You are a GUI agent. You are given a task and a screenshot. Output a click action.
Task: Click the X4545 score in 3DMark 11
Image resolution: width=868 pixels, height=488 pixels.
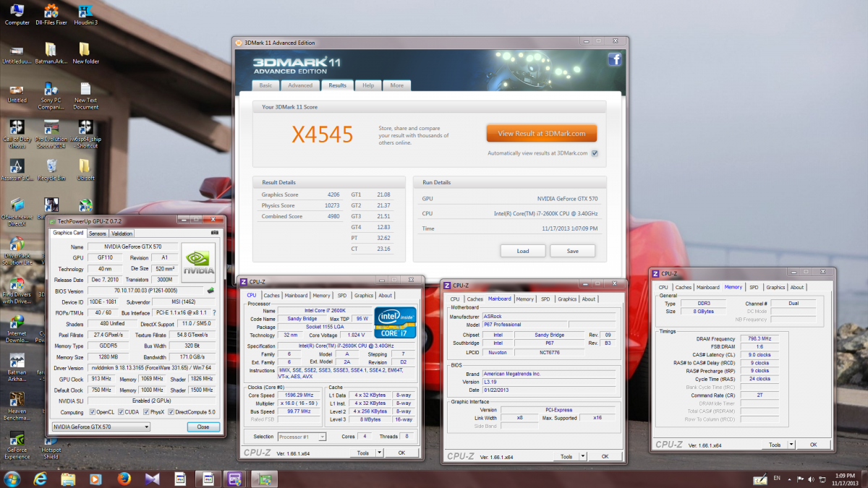point(323,134)
